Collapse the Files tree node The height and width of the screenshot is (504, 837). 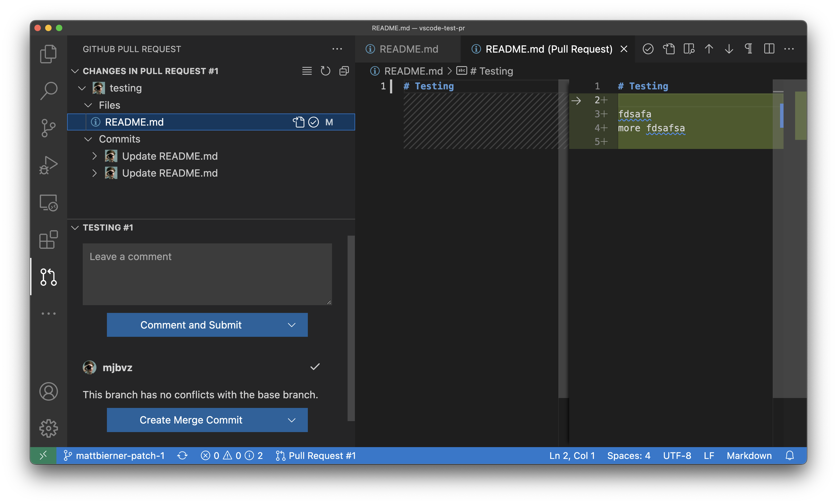coord(89,105)
